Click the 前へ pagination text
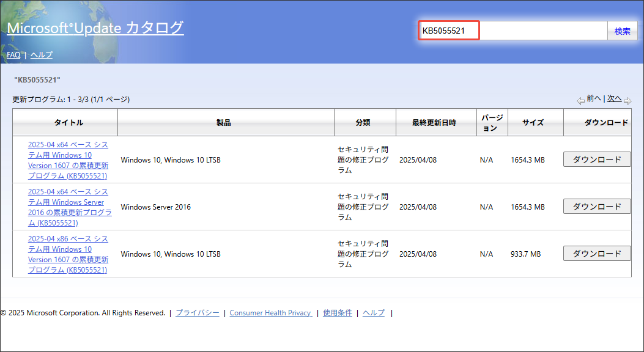This screenshot has height=352, width=644. 593,98
